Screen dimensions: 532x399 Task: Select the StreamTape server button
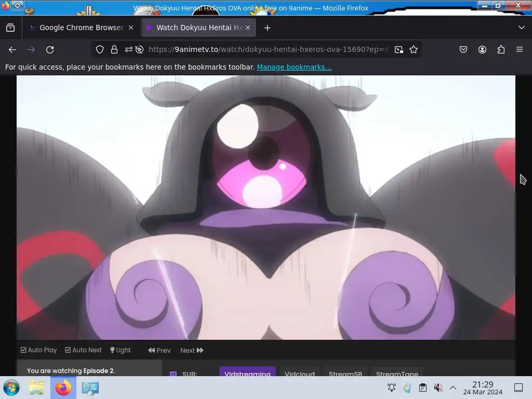pos(397,372)
